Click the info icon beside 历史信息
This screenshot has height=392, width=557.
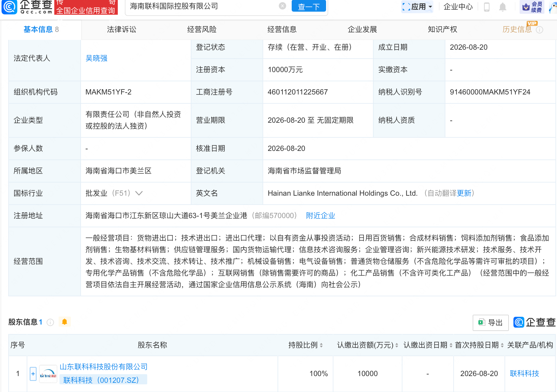tap(540, 30)
